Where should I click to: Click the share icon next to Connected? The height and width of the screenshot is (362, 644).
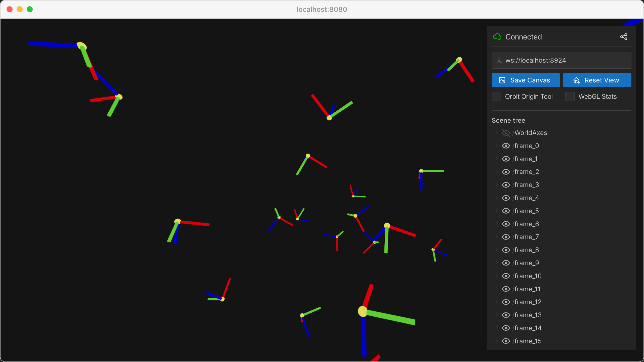pos(624,37)
